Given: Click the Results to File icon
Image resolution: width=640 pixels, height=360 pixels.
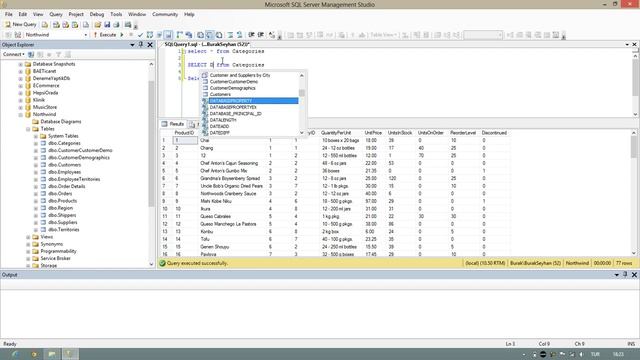Looking at the screenshot, I should click(219, 35).
